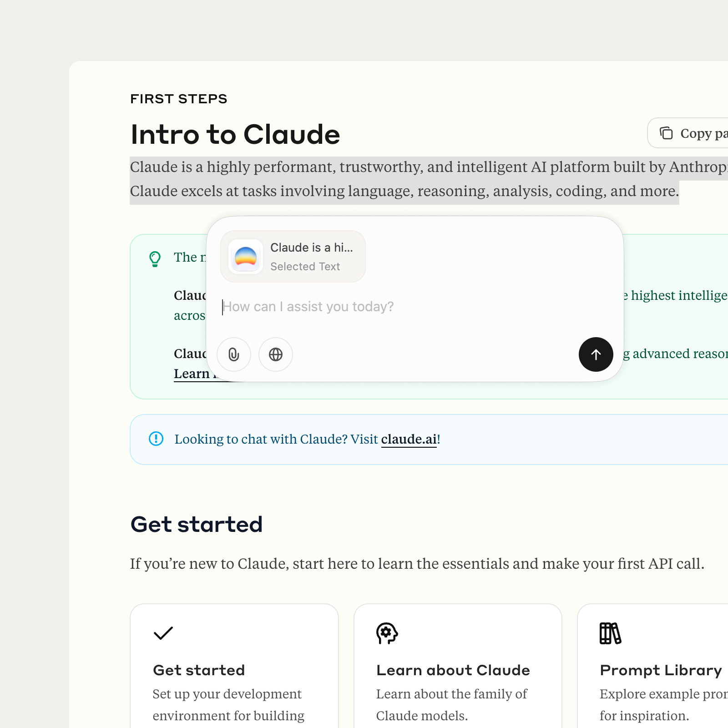Click the 'Selected Text' chip label

click(305, 267)
